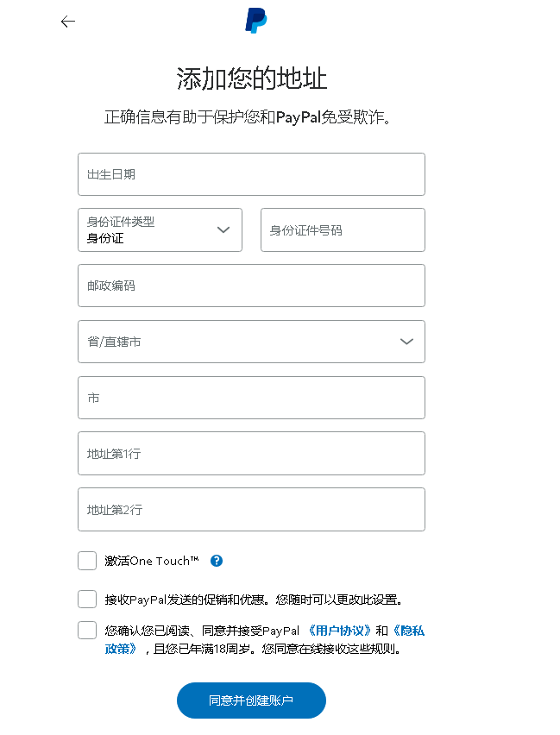Viewport: 560px width, 735px height.
Task: Focus the 地址第1行 field
Action: [251, 453]
